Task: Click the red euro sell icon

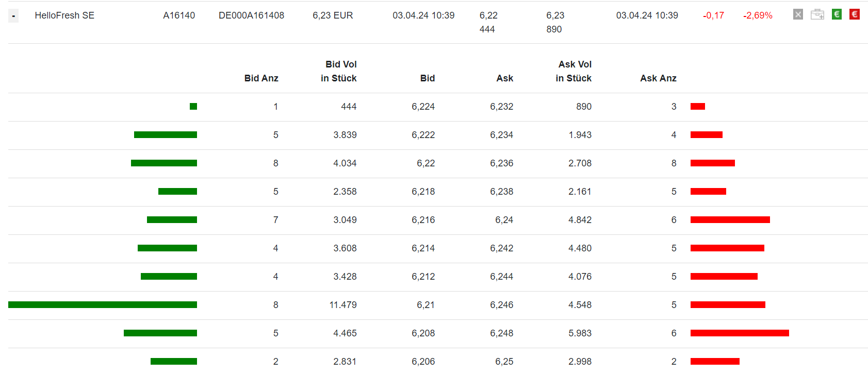Action: pos(855,14)
